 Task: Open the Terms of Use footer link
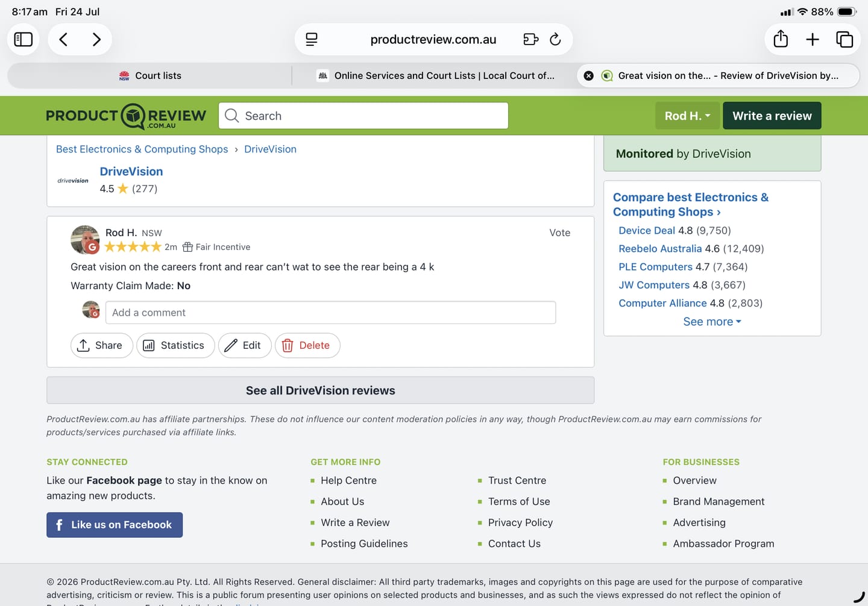[519, 502]
